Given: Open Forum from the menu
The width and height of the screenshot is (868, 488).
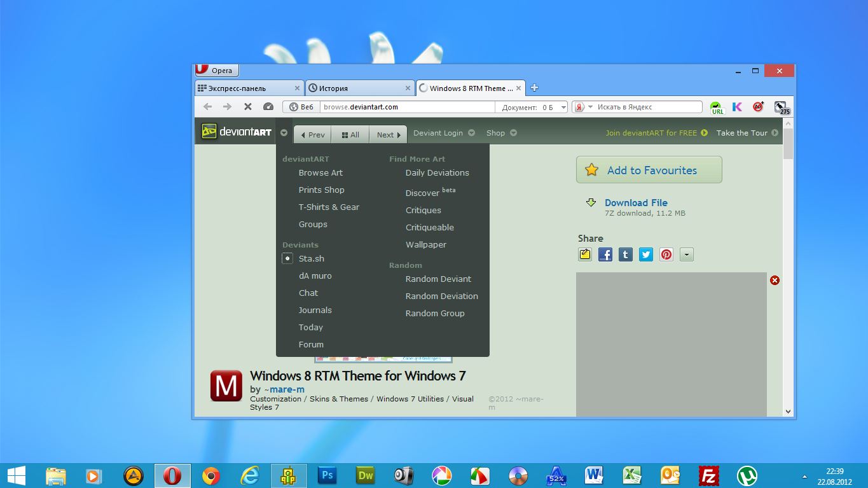Looking at the screenshot, I should click(311, 344).
